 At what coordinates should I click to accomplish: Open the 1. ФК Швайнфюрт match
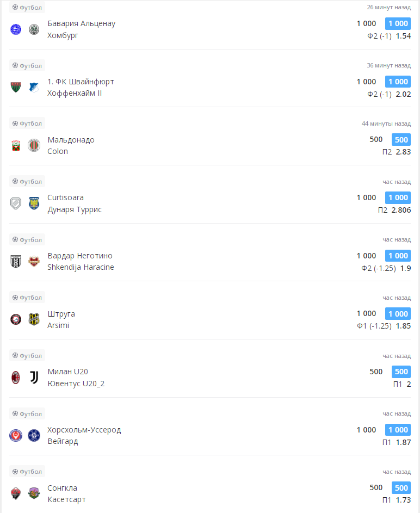pyautogui.click(x=81, y=82)
